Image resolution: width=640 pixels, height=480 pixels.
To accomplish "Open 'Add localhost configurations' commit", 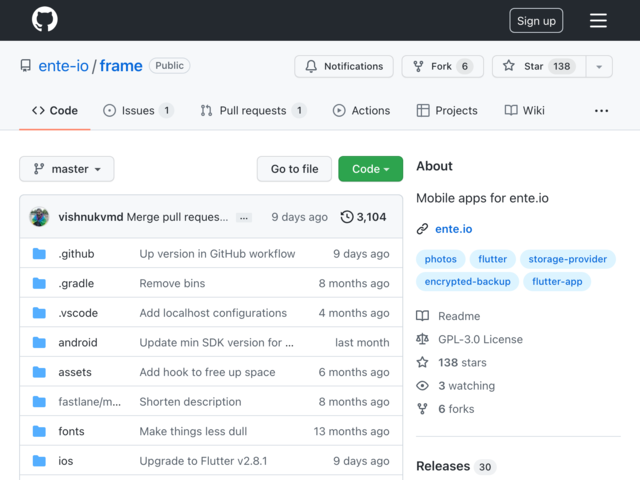I will 213,313.
